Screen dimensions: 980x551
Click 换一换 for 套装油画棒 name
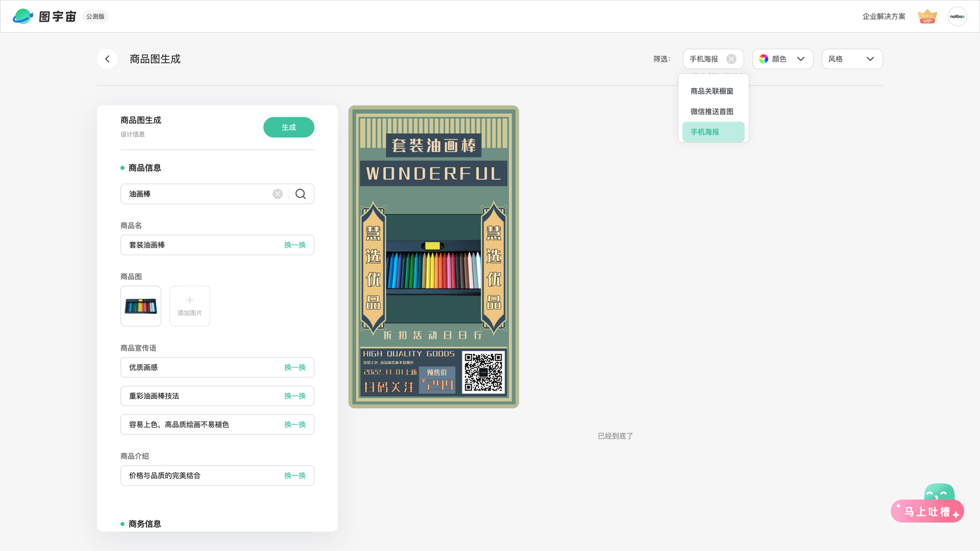click(295, 245)
